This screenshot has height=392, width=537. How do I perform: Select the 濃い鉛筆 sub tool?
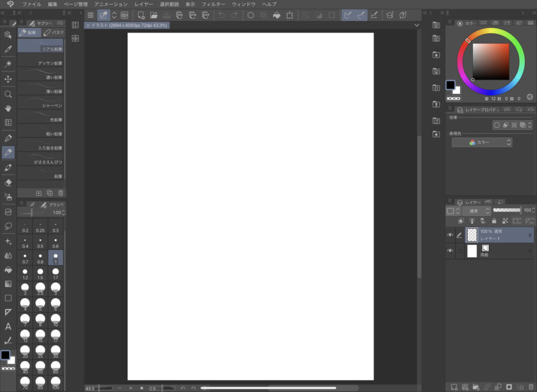coord(40,74)
